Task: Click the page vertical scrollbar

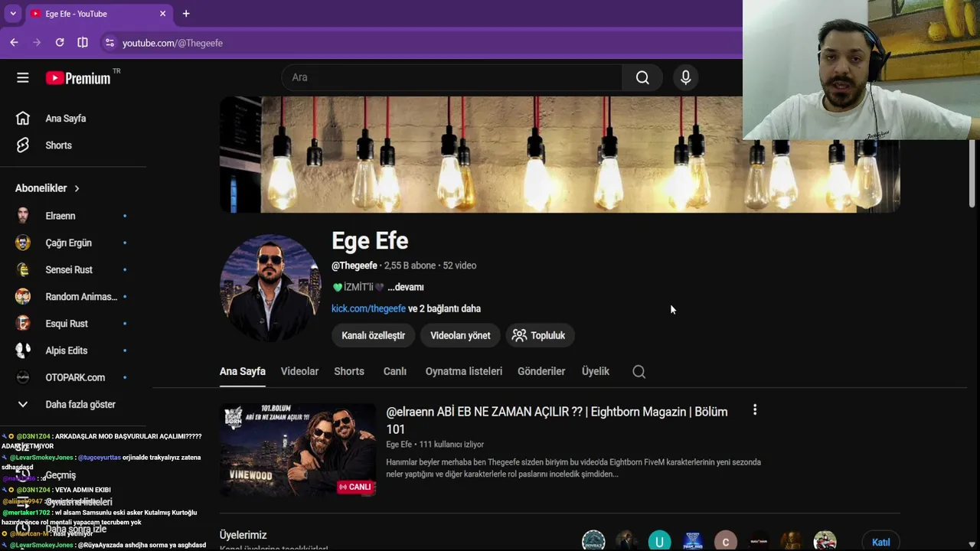Action: (972, 172)
